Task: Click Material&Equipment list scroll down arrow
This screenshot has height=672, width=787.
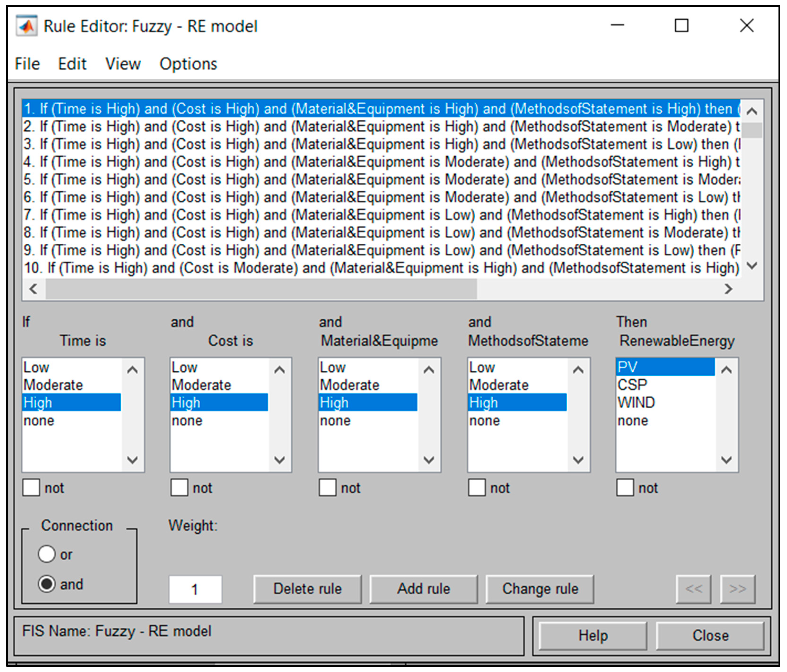Action: pyautogui.click(x=429, y=460)
